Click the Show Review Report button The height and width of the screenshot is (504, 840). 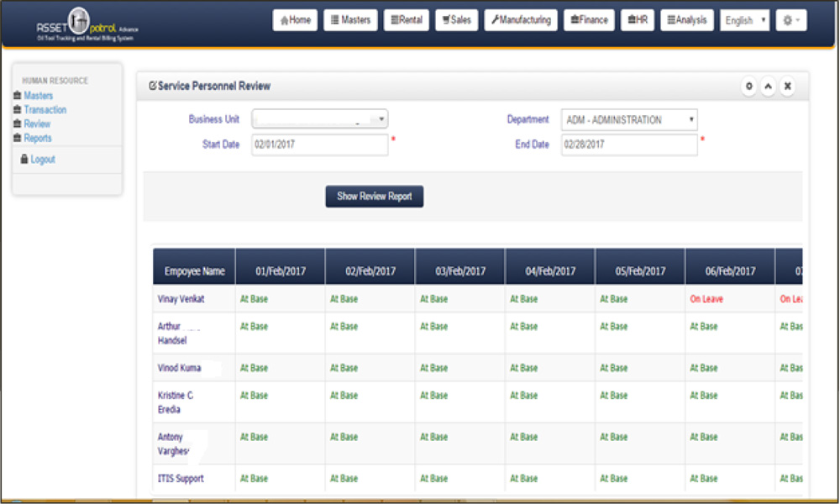click(375, 197)
